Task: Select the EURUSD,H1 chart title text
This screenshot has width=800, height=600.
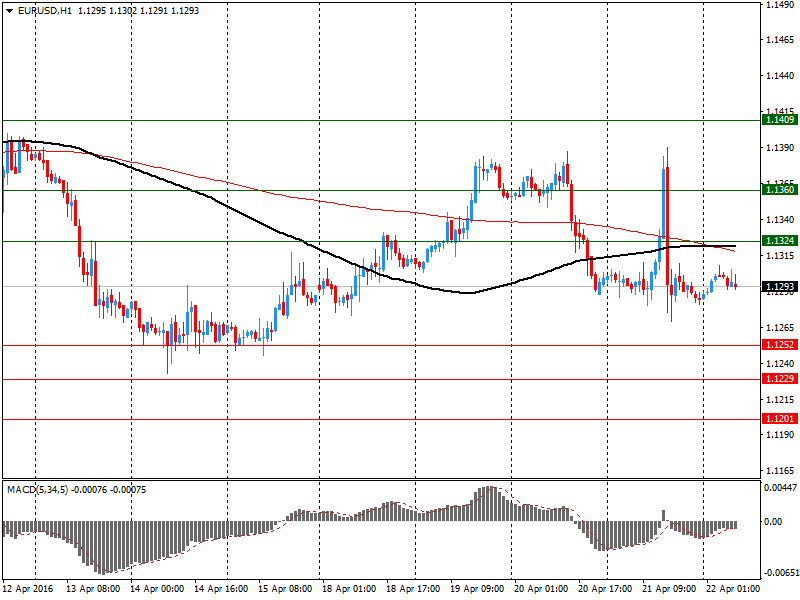Action: pos(45,11)
